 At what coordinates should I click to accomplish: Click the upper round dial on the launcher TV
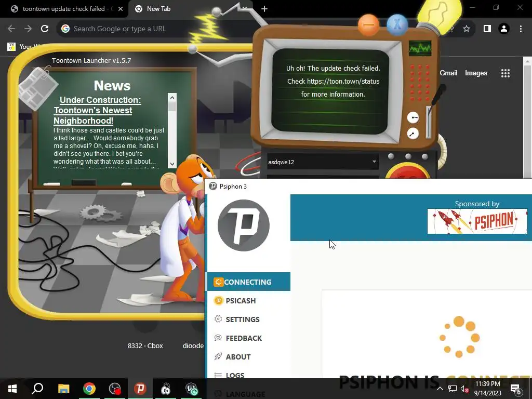click(413, 117)
